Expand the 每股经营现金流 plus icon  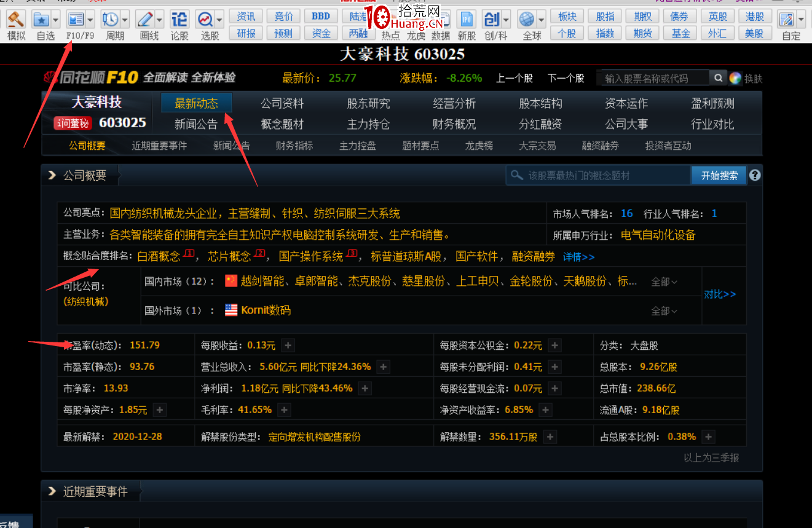pyautogui.click(x=554, y=388)
